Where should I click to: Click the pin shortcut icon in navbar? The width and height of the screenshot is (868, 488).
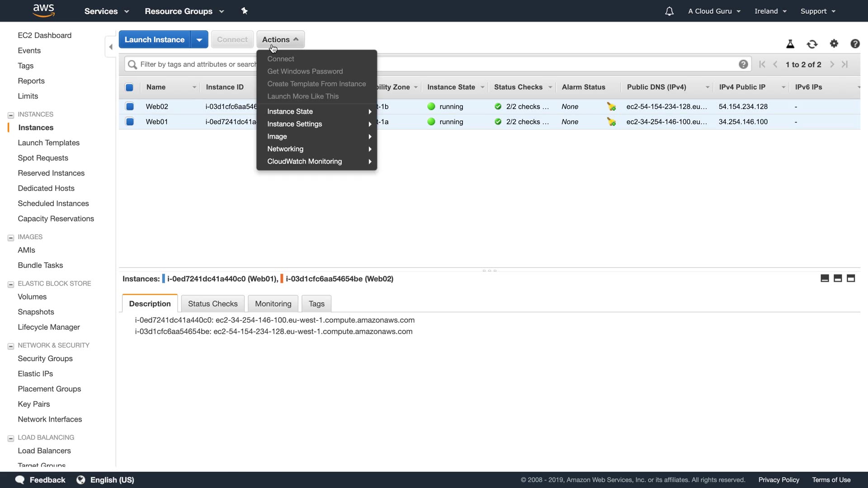coord(245,11)
